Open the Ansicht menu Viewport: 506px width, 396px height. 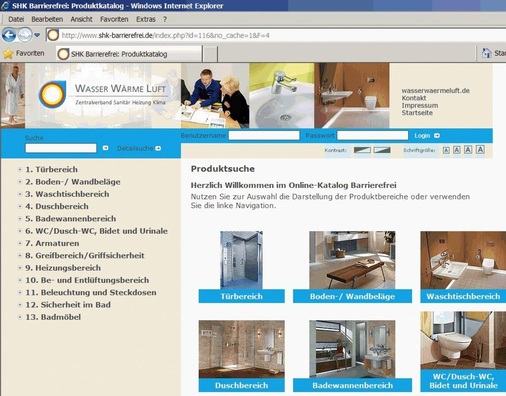click(x=81, y=19)
